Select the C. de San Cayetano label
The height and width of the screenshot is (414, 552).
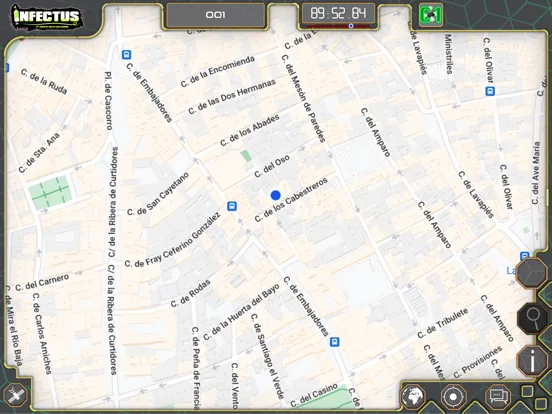click(158, 194)
